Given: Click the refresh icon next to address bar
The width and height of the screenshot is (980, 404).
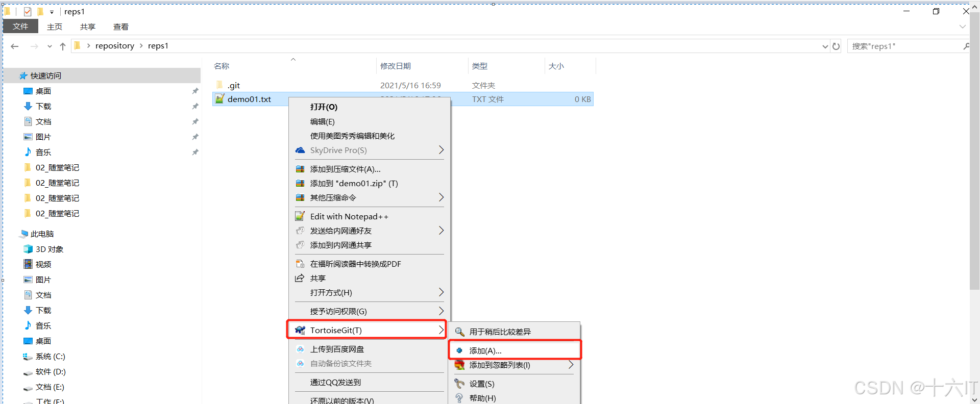Looking at the screenshot, I should pyautogui.click(x=836, y=46).
